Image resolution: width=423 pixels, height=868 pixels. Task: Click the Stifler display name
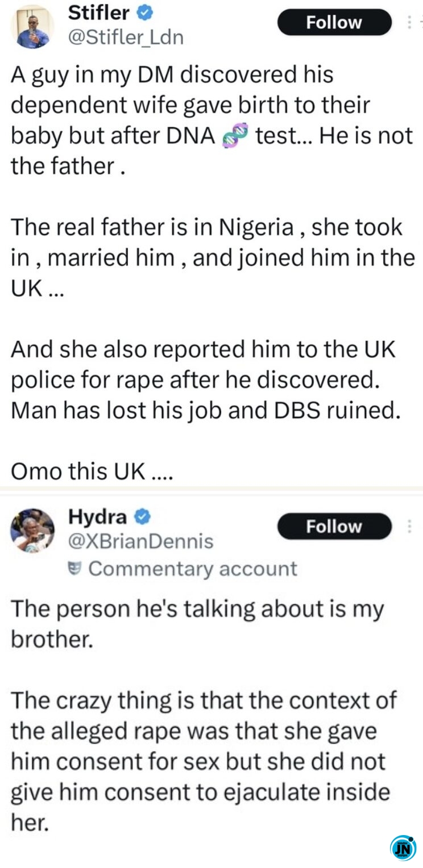click(98, 12)
